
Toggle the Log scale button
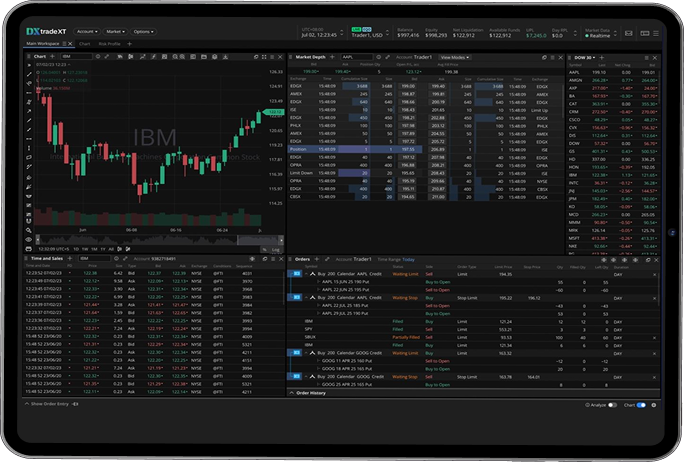point(276,250)
